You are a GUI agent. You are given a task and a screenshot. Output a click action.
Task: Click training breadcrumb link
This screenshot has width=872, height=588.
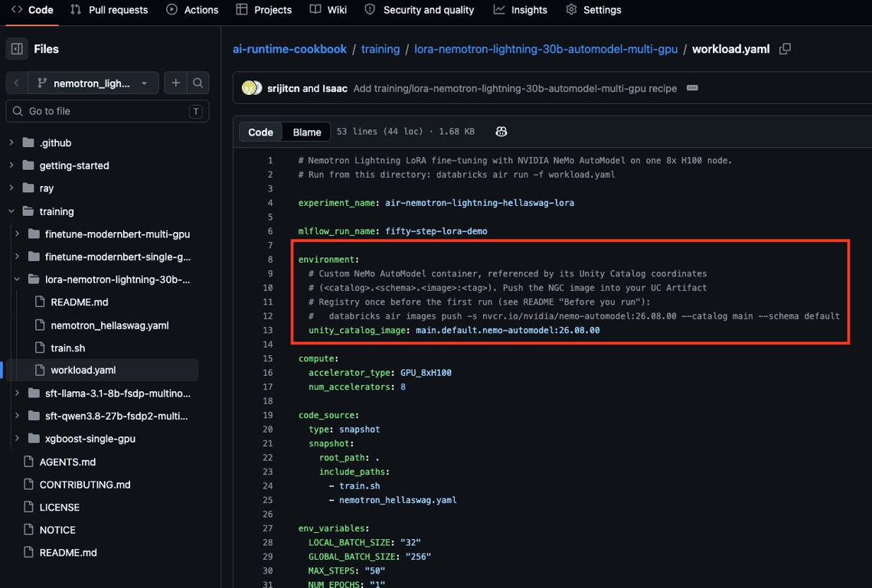(380, 49)
